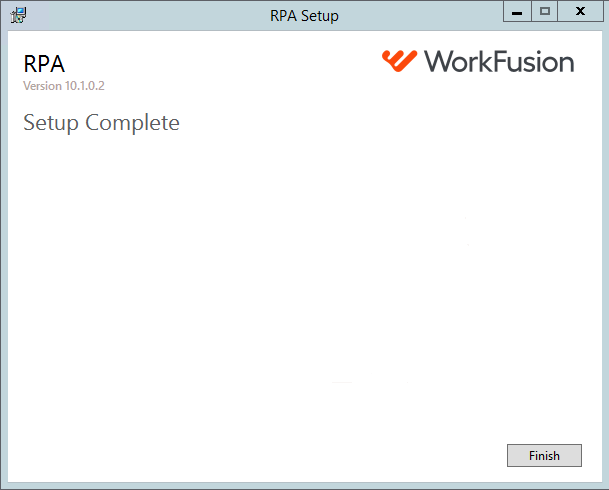Click the word Complete in the heading

pos(132,123)
